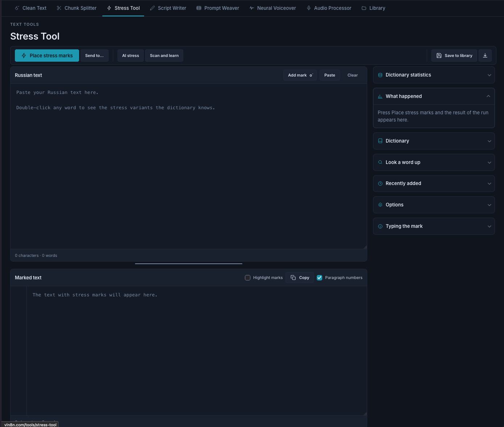
Task: Click the folder icon of Library tab
Action: coord(364,8)
